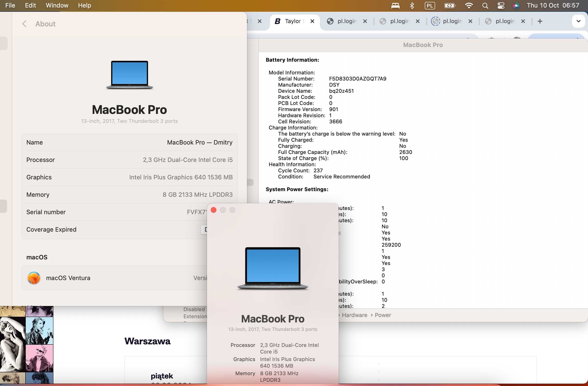The image size is (588, 386).
Task: Open the Wi-Fi menu bar icon
Action: coord(469,5)
